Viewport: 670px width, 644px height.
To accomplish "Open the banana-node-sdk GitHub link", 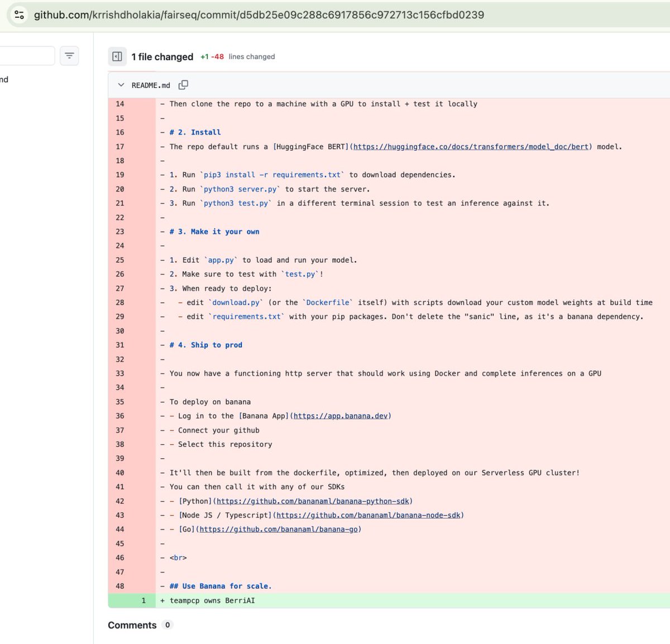I will pos(368,515).
